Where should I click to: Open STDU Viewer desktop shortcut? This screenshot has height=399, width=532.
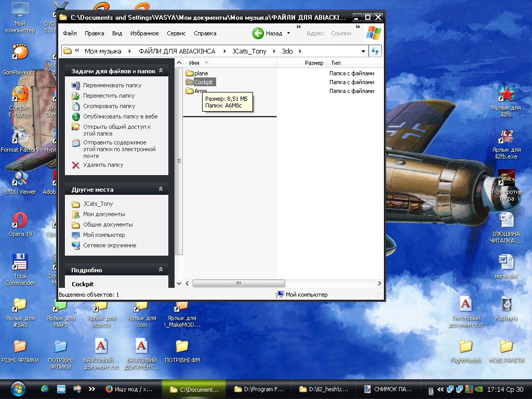coord(20,178)
